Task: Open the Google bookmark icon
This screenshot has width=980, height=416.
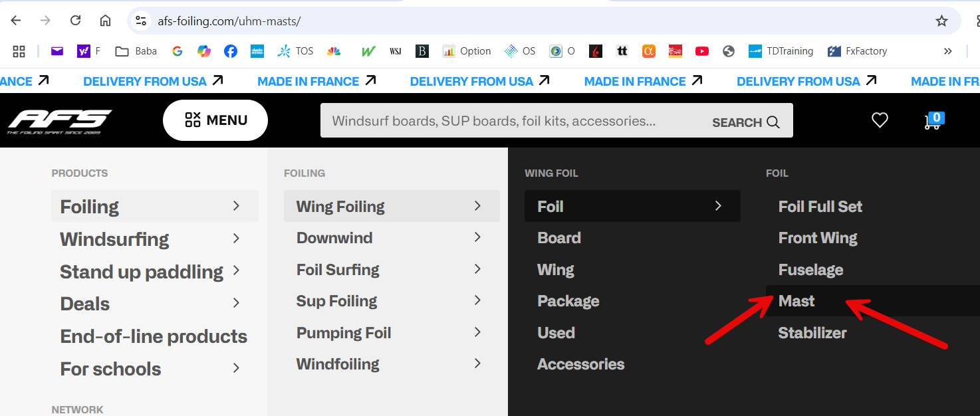Action: pos(177,51)
